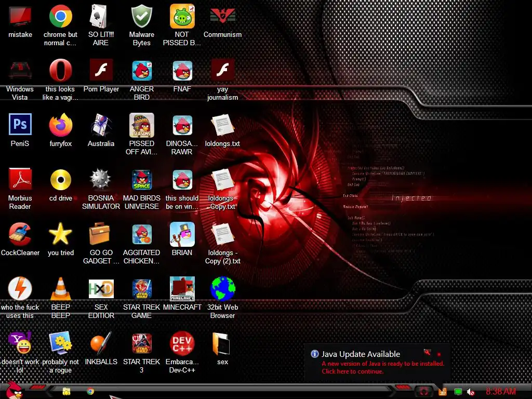Launch 'chrome but normal c...' Chrome icon

click(60, 16)
